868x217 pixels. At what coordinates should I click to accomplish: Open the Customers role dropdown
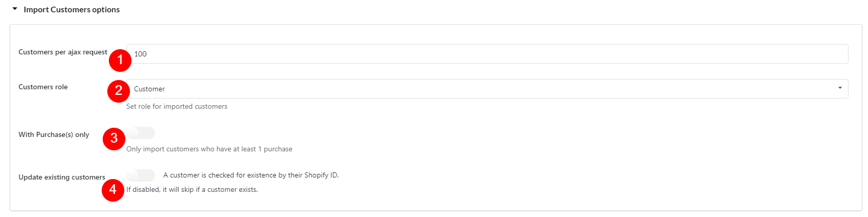click(487, 89)
